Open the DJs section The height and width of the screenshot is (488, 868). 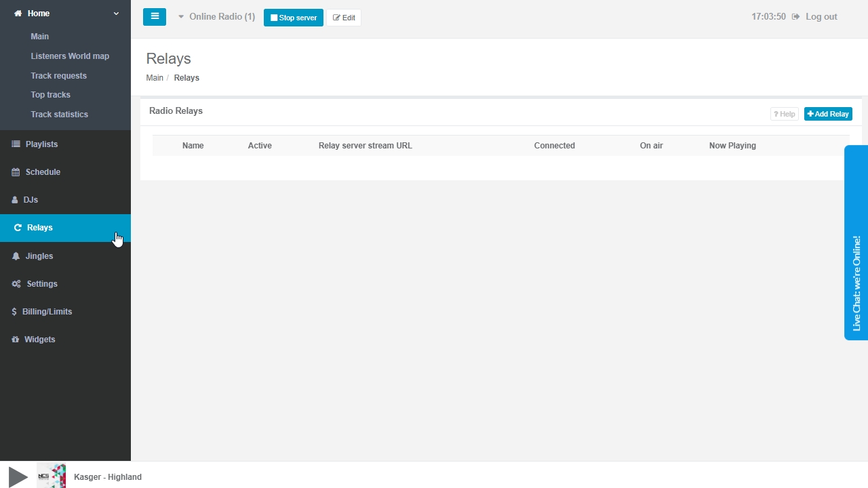(x=65, y=200)
